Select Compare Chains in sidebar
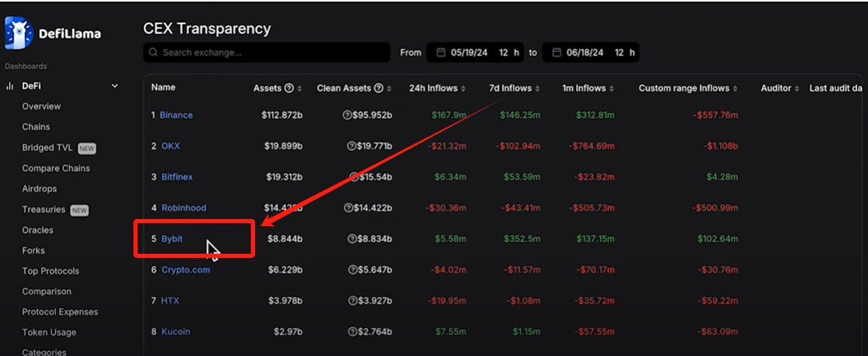This screenshot has width=868, height=356. pos(56,168)
